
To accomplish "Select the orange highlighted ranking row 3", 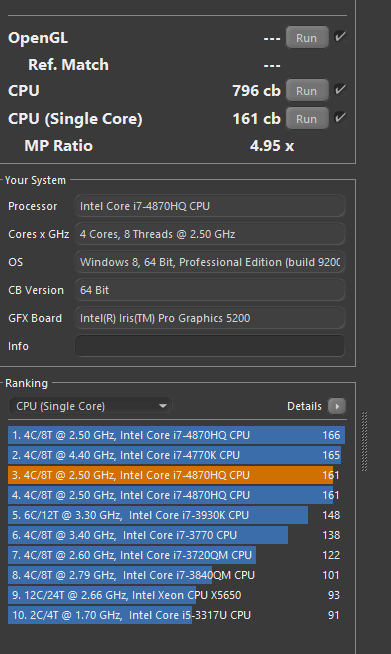I will click(177, 475).
